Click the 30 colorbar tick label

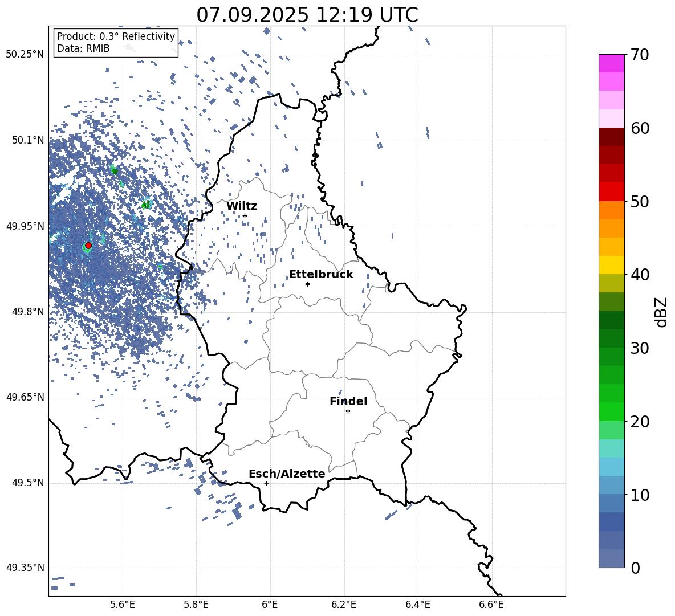coord(640,348)
